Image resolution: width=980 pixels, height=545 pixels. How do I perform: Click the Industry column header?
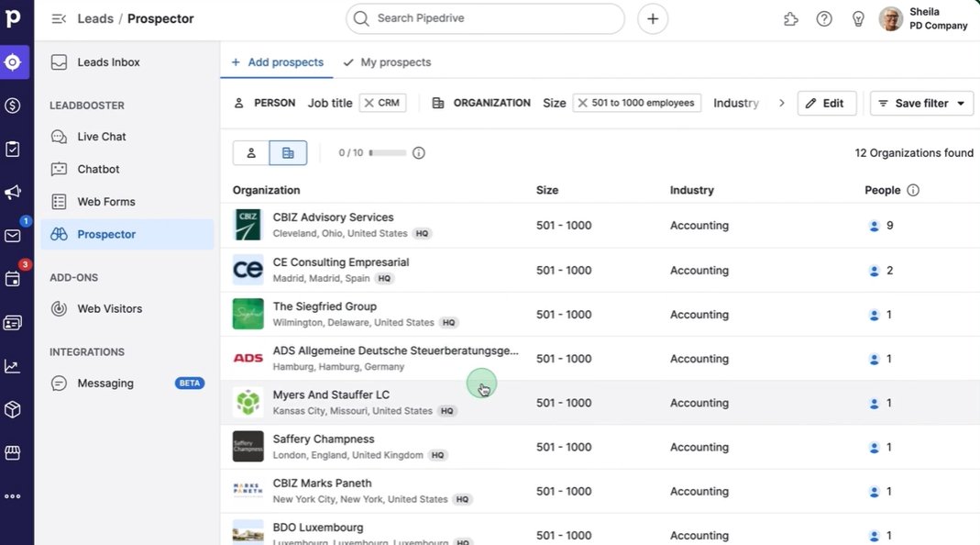click(692, 190)
